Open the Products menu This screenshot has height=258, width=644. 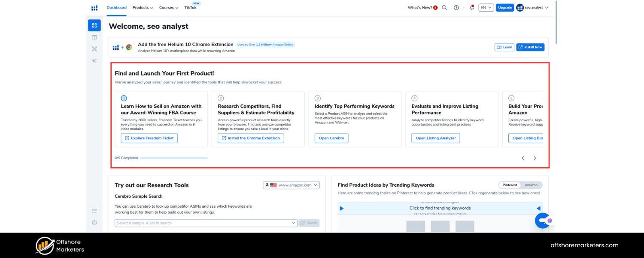click(142, 7)
